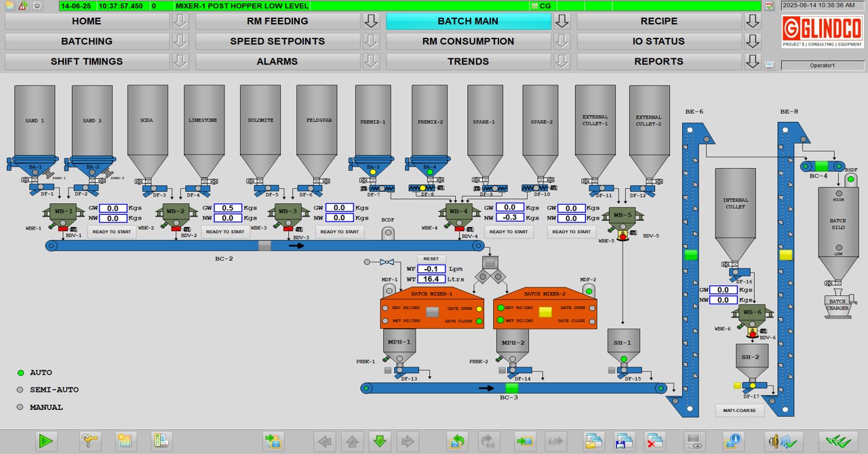Click READY TO START next to WBK-5

(x=572, y=232)
